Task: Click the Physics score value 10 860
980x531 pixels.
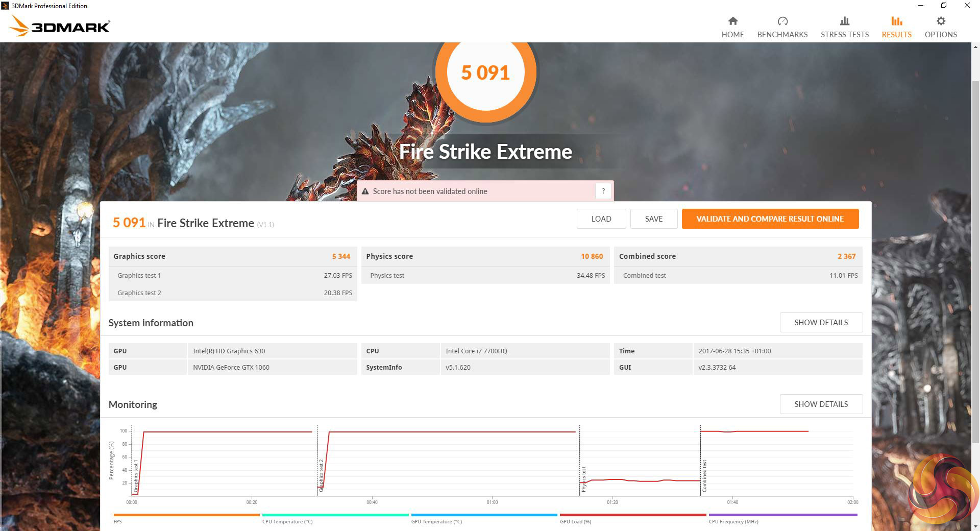Action: click(x=592, y=256)
